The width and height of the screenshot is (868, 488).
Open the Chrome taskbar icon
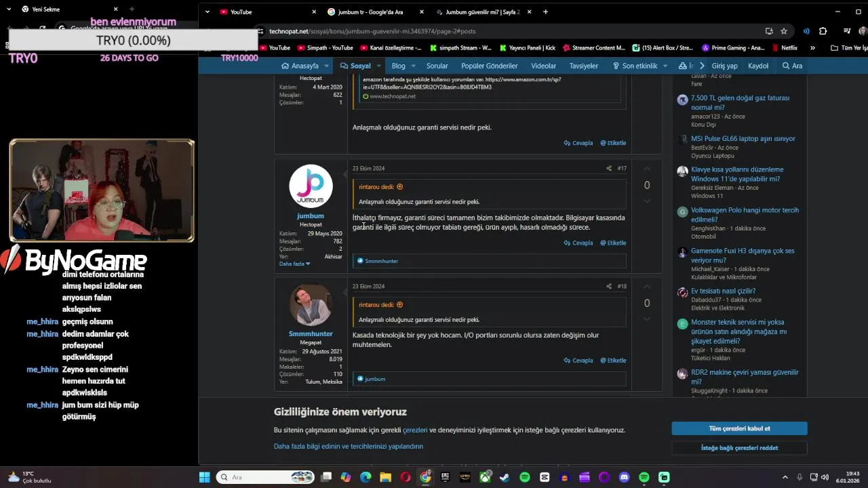[x=425, y=477]
